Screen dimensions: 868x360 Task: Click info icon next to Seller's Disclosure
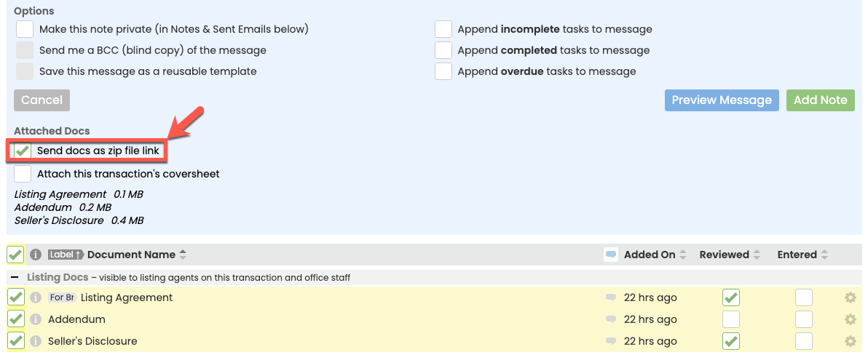tap(36, 341)
